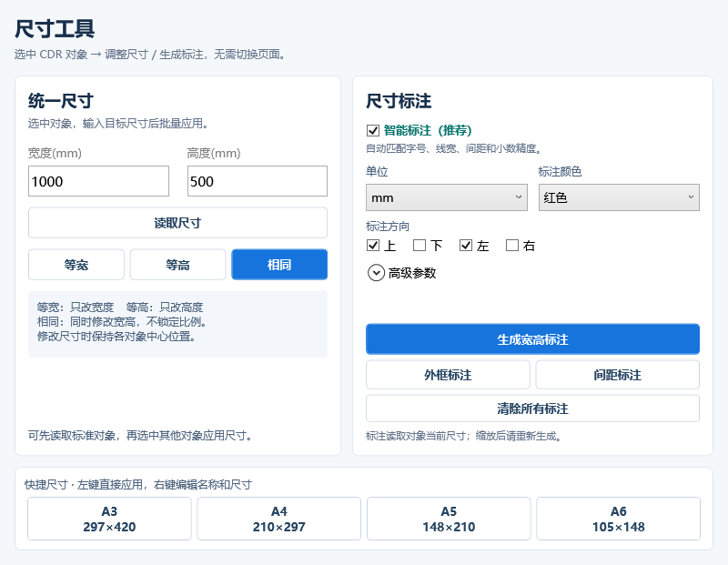Apply the A3 297×420 quick size

tap(109, 519)
